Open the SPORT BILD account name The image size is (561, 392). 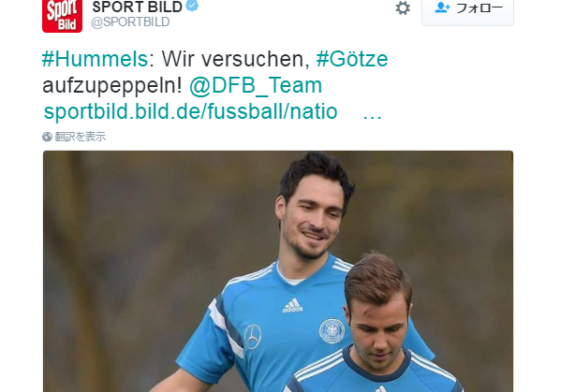[138, 7]
